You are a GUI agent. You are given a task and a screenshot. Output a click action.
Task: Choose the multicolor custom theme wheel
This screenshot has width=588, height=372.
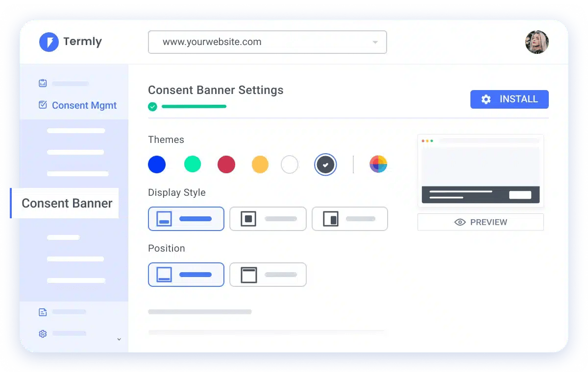pyautogui.click(x=378, y=164)
